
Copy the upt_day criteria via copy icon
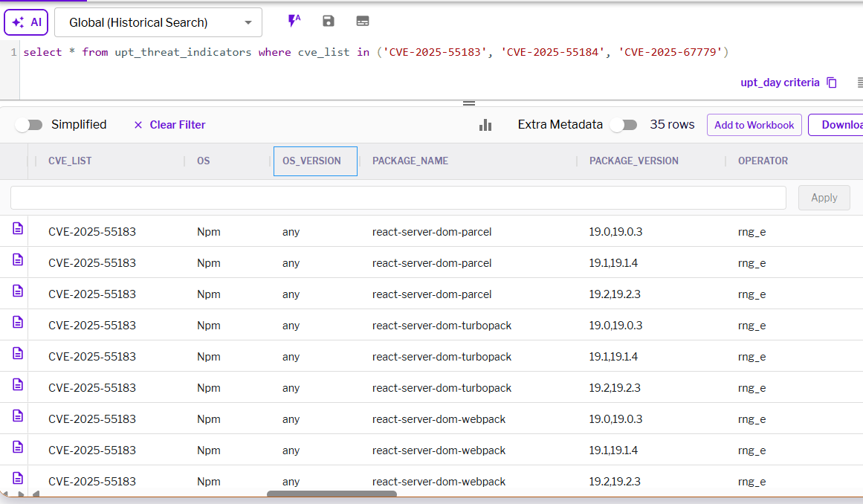(832, 83)
